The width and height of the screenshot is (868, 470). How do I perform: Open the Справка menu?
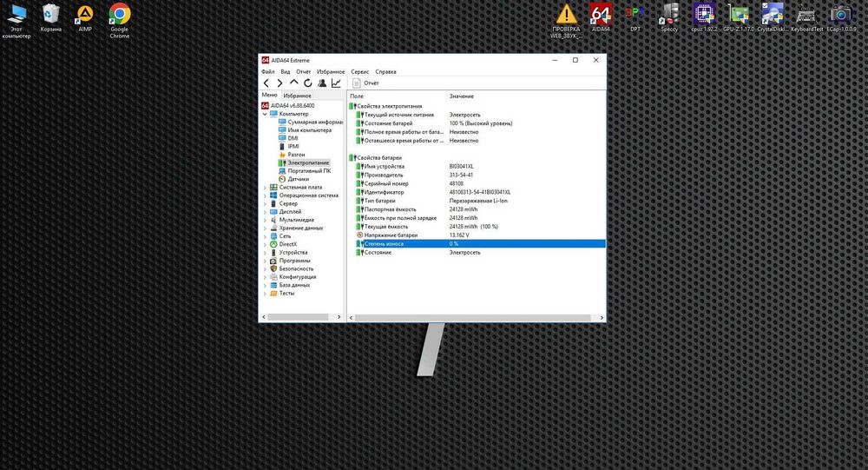click(x=386, y=71)
